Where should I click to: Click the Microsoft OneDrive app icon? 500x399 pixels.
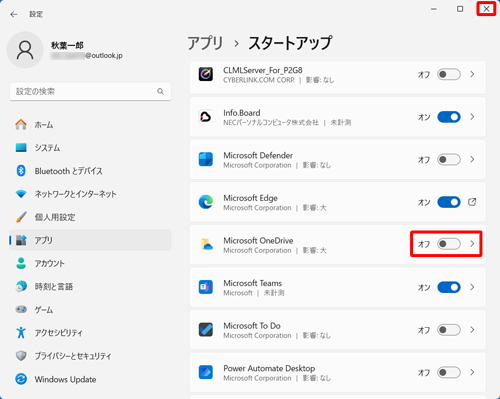coord(206,244)
